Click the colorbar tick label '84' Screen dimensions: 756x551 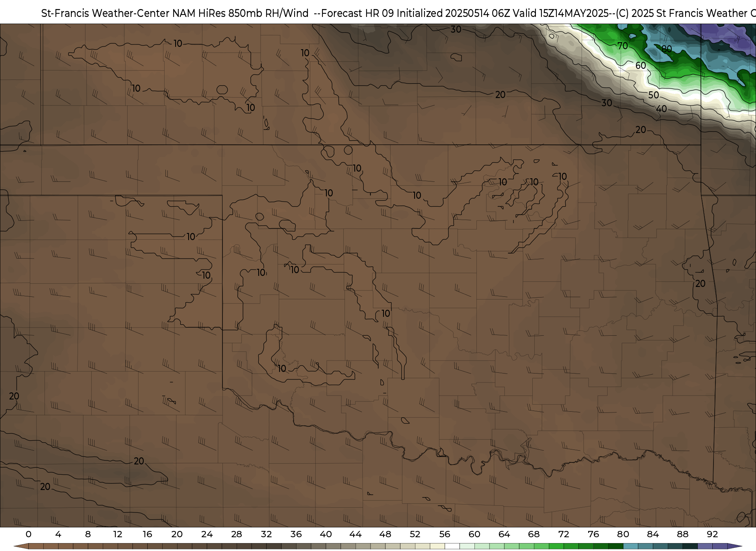tap(653, 534)
